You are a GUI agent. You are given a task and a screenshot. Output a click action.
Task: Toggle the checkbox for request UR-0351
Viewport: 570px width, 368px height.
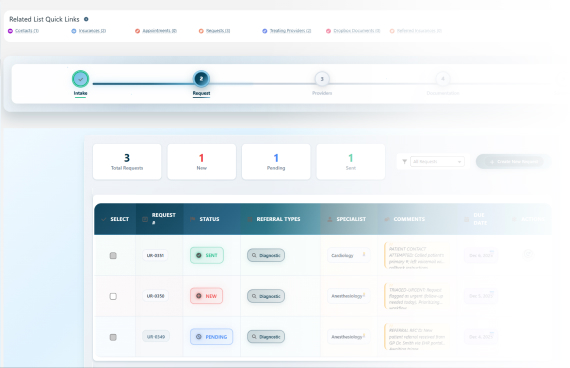click(x=113, y=256)
